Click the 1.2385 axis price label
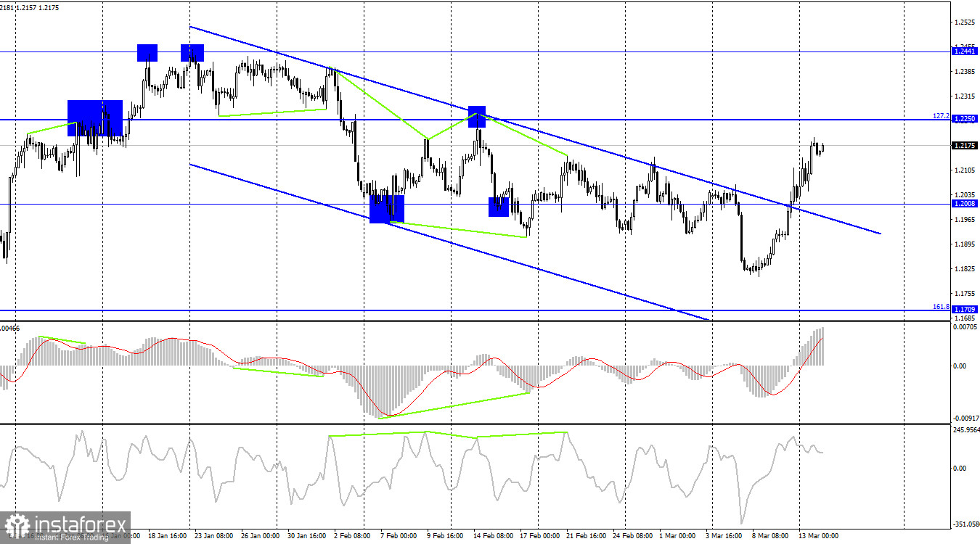Image resolution: width=980 pixels, height=544 pixels. tap(965, 72)
